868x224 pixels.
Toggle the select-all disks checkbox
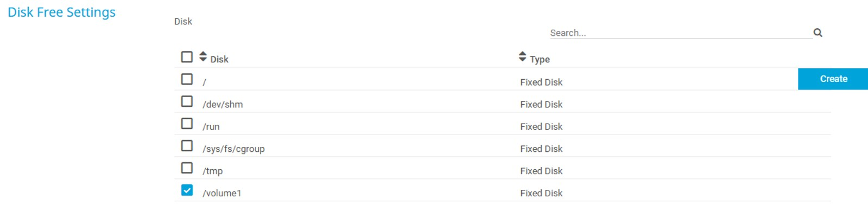[x=187, y=57]
